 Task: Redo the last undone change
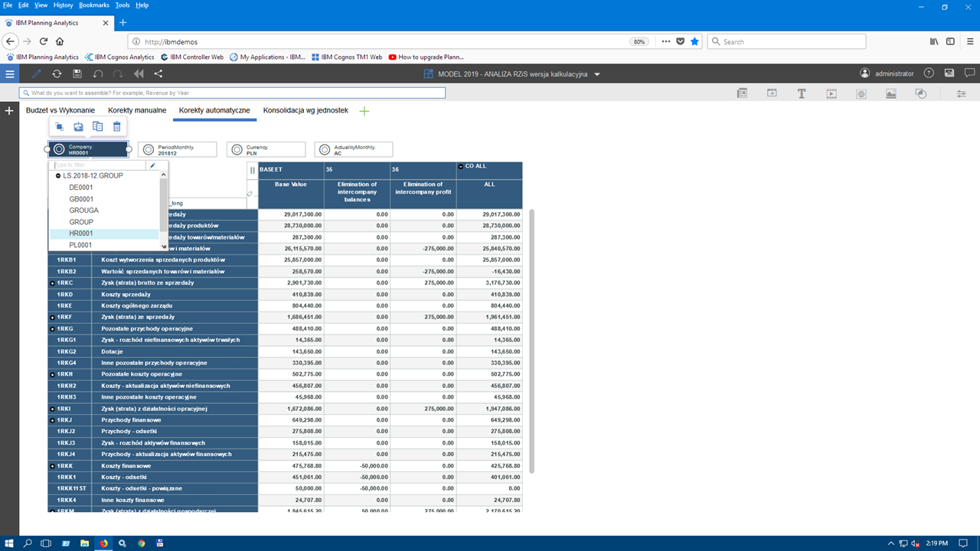coord(118,74)
